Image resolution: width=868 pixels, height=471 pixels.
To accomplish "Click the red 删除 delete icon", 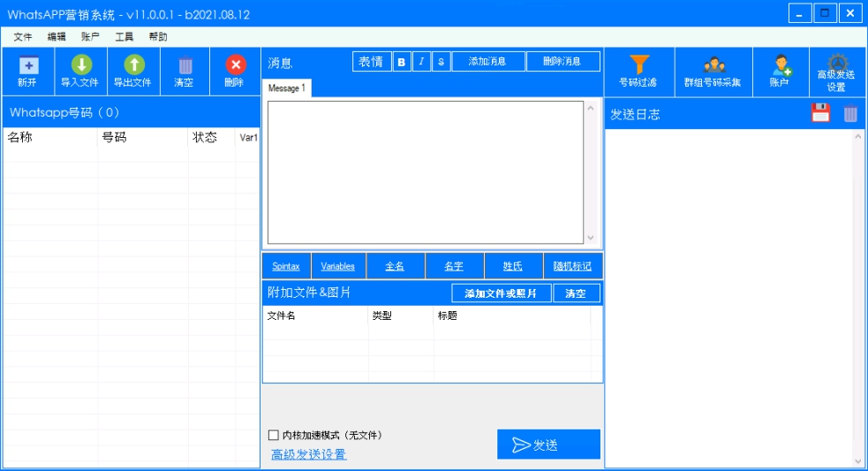I will [x=235, y=65].
